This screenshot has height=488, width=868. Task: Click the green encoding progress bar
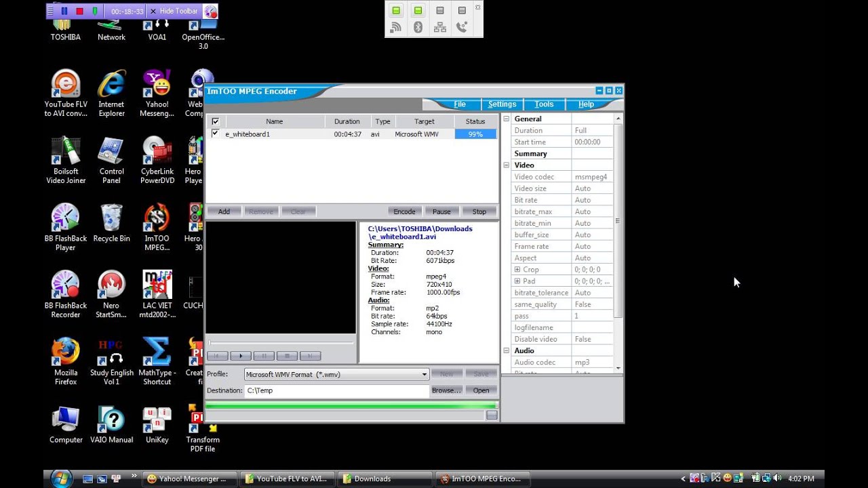(x=351, y=406)
